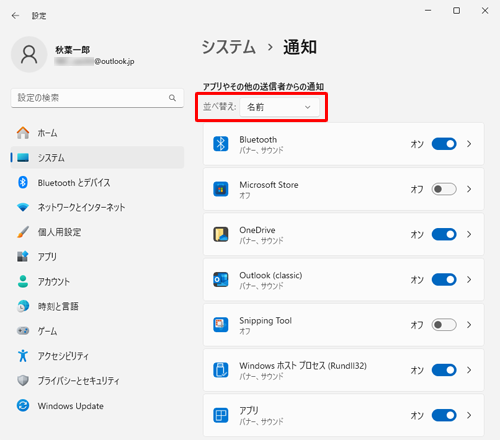Image resolution: width=500 pixels, height=440 pixels.
Task: Open 時刻と言語 settings page
Action: point(97,306)
